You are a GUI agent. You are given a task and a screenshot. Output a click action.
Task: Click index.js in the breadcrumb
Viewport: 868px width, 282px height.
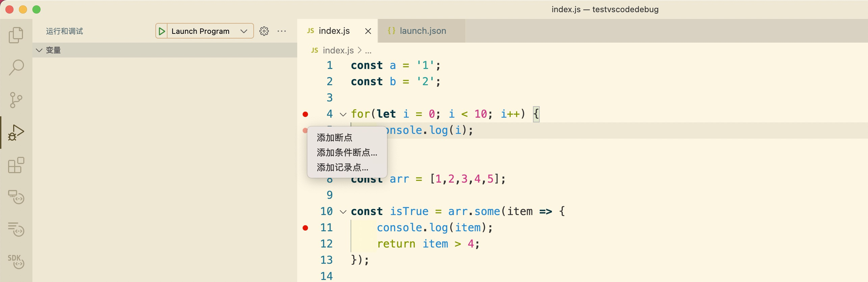tap(338, 50)
